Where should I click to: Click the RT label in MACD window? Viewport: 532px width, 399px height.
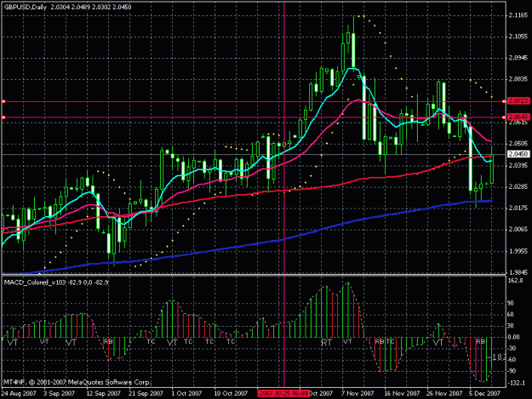(x=326, y=343)
